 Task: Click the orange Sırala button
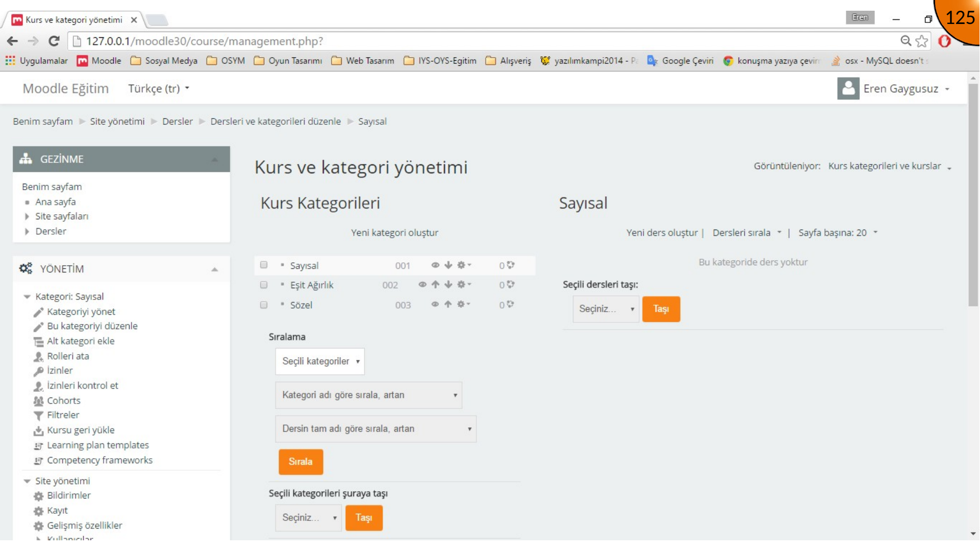300,462
